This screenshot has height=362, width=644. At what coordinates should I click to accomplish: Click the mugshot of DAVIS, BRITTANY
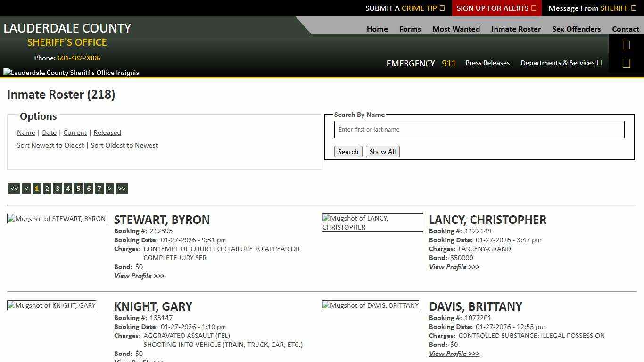pos(370,305)
